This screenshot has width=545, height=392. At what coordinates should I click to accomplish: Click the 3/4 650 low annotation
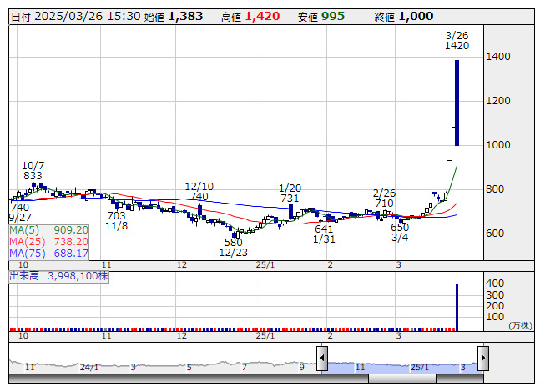point(400,233)
